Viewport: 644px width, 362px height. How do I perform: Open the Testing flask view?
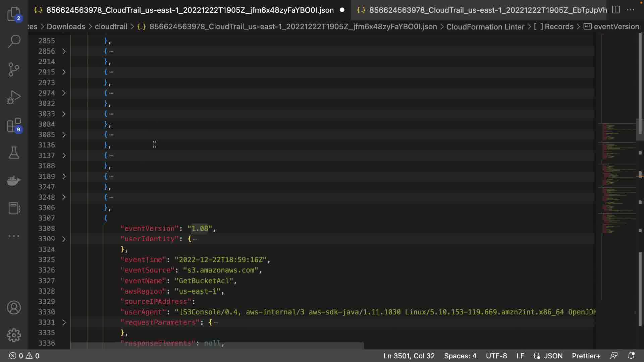pos(14,153)
